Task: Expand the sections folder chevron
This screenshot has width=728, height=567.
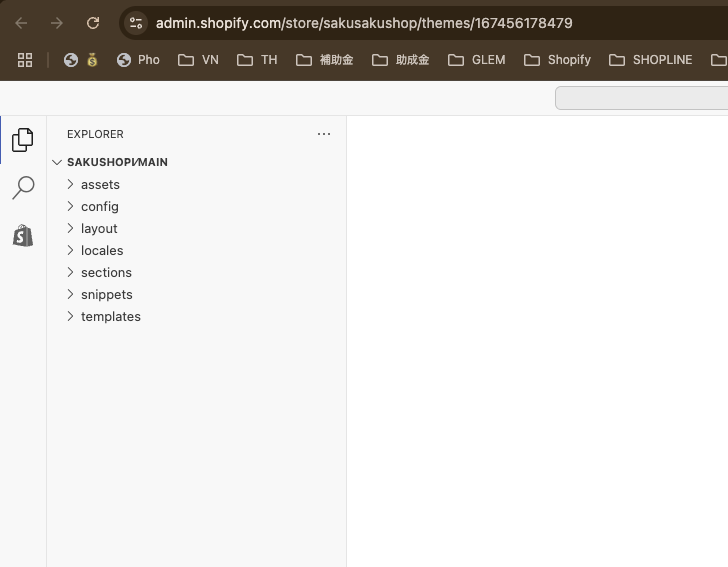Action: (x=70, y=272)
